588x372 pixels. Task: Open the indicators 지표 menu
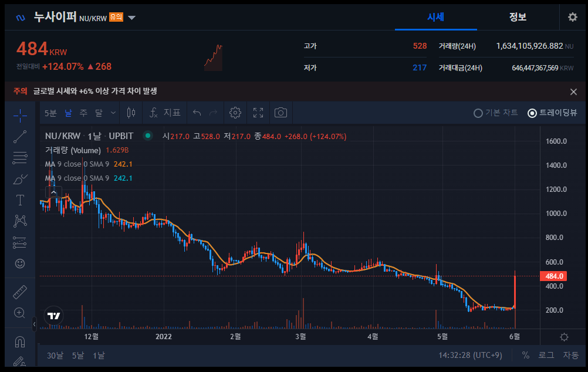tap(165, 113)
